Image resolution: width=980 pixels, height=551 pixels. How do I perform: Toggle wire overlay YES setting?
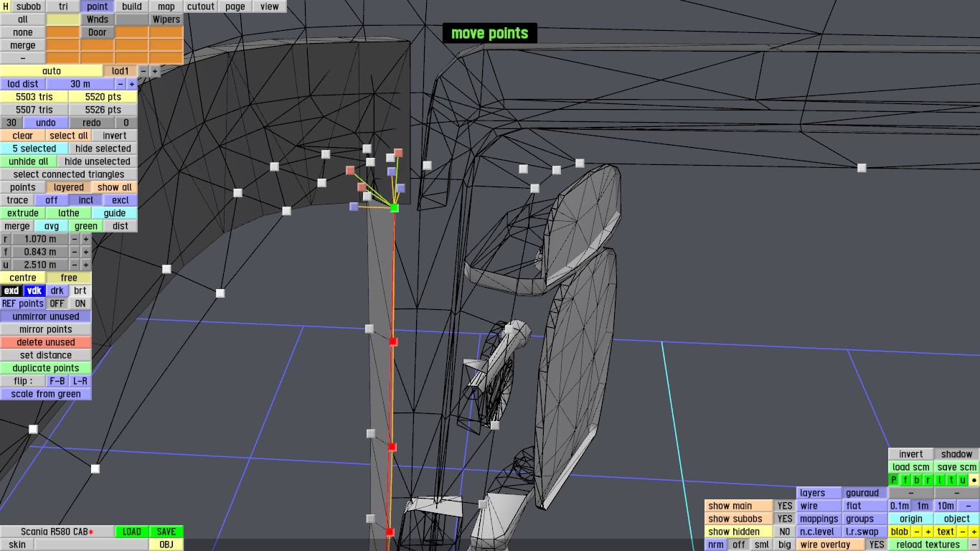point(877,545)
